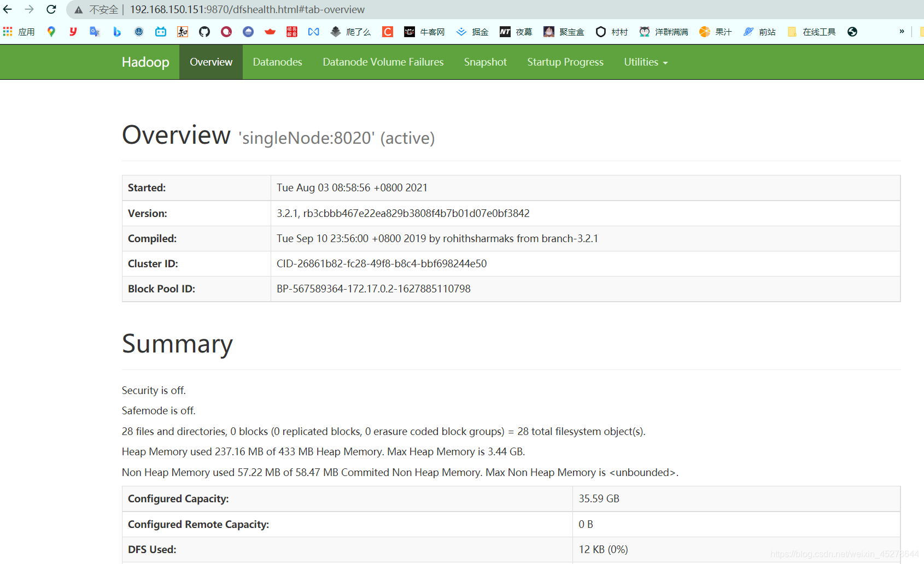Open the 聚宝盒 bookmark
Viewport: 924px width, 564px height.
564,32
